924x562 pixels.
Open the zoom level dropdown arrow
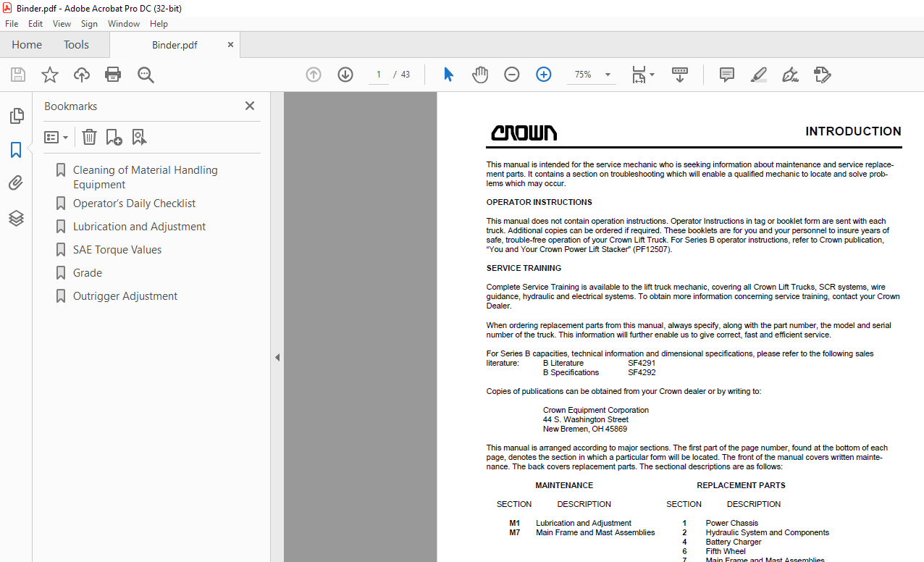[608, 75]
